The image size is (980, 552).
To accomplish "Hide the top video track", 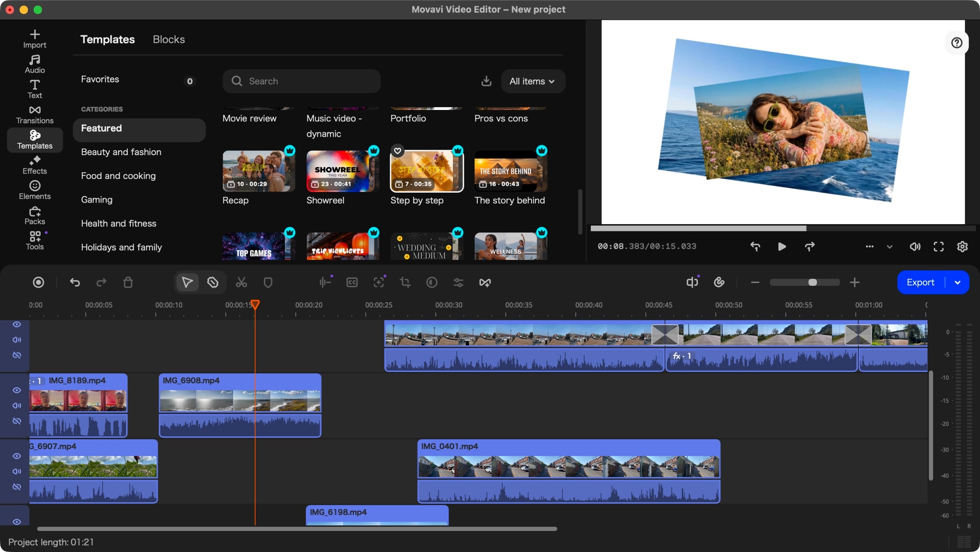I will [x=16, y=324].
